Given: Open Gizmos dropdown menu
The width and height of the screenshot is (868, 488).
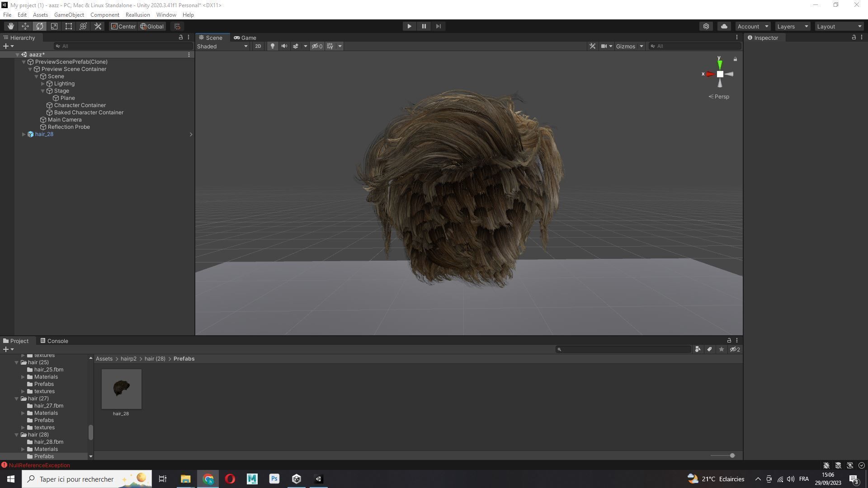Looking at the screenshot, I should click(629, 46).
